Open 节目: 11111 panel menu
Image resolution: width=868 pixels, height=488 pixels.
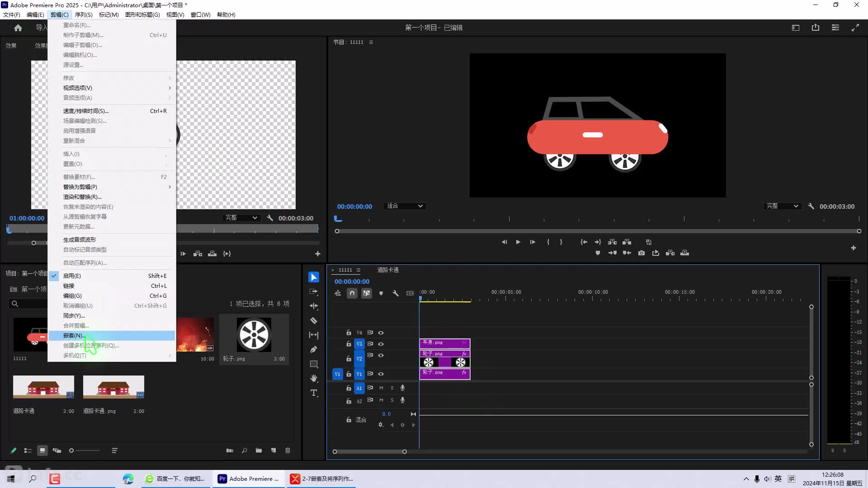coord(371,42)
